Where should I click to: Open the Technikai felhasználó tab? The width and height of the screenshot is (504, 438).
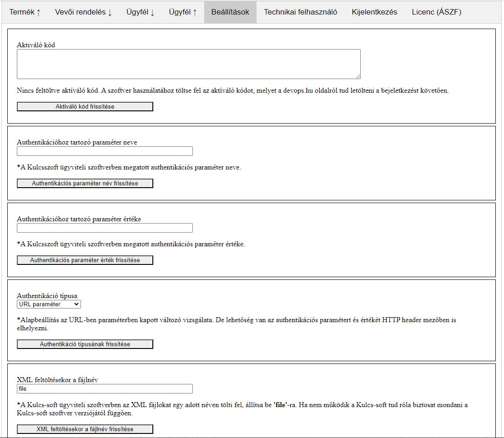pos(301,12)
